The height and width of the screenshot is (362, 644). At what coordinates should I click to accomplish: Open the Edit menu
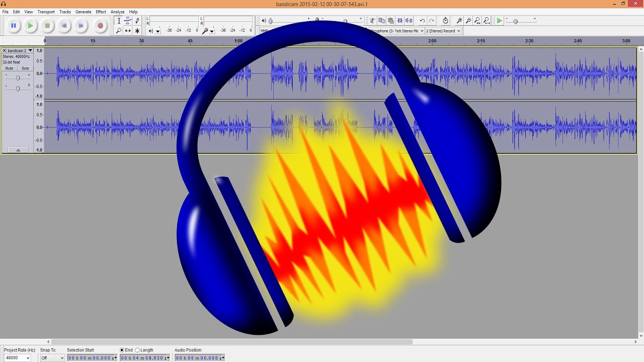point(17,12)
